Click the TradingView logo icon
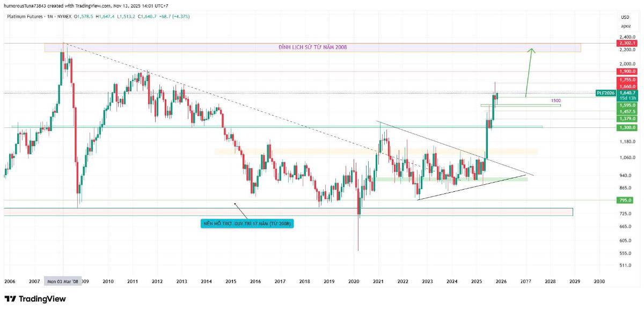Viewport: 644px width, 310px height. tap(10, 299)
